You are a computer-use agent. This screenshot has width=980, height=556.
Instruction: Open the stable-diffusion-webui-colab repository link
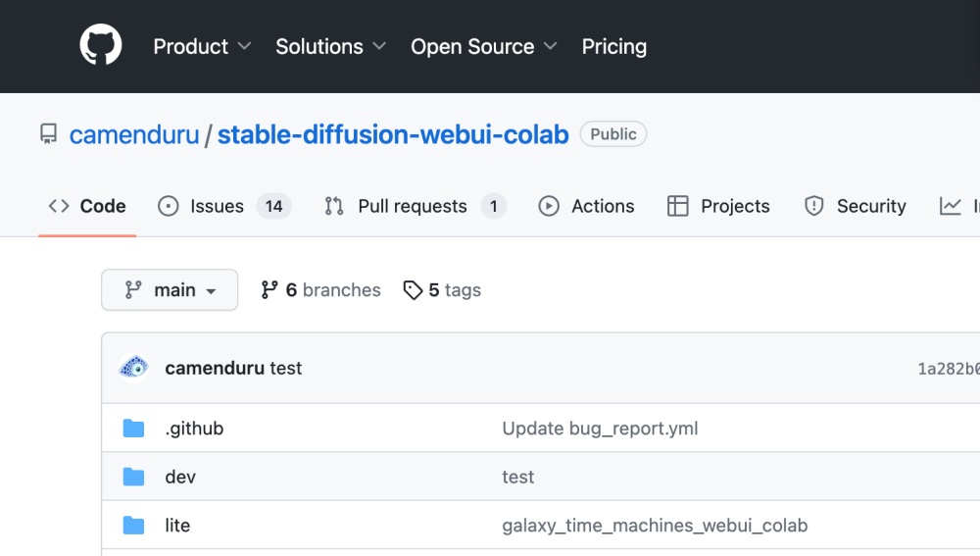[393, 134]
